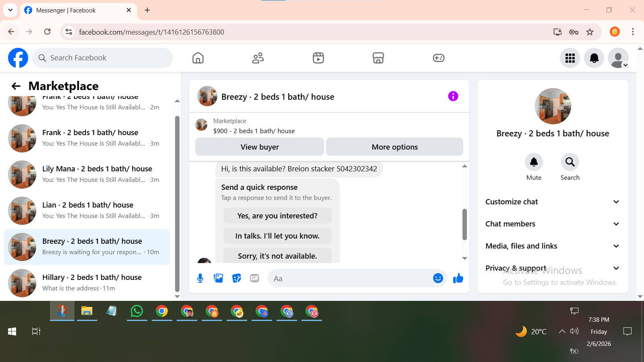Click the site information icon in address bar
644x362 pixels.
click(69, 32)
